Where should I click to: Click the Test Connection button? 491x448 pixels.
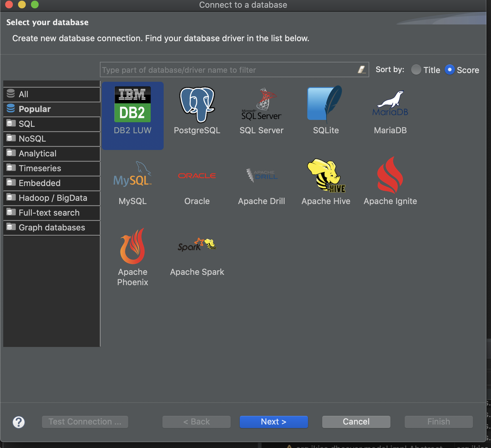85,422
